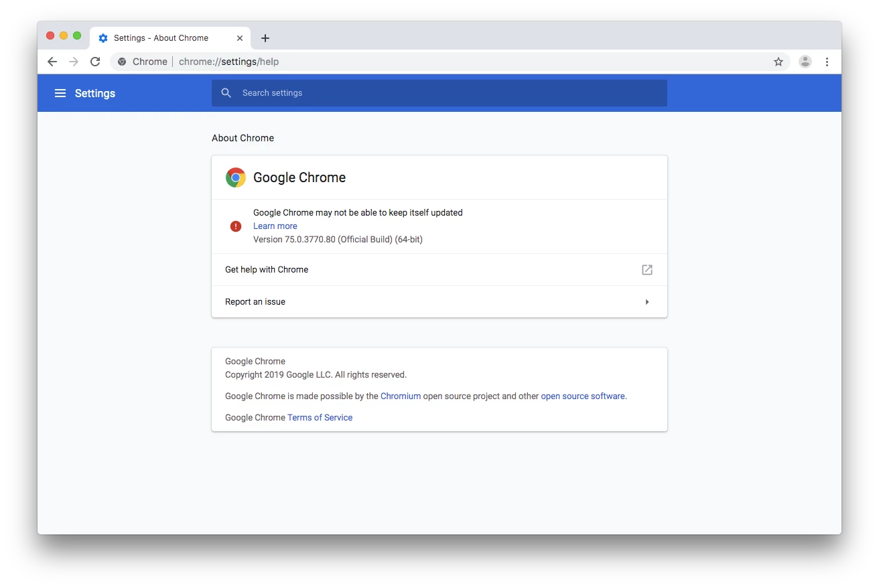Click the red close window button

(50, 35)
